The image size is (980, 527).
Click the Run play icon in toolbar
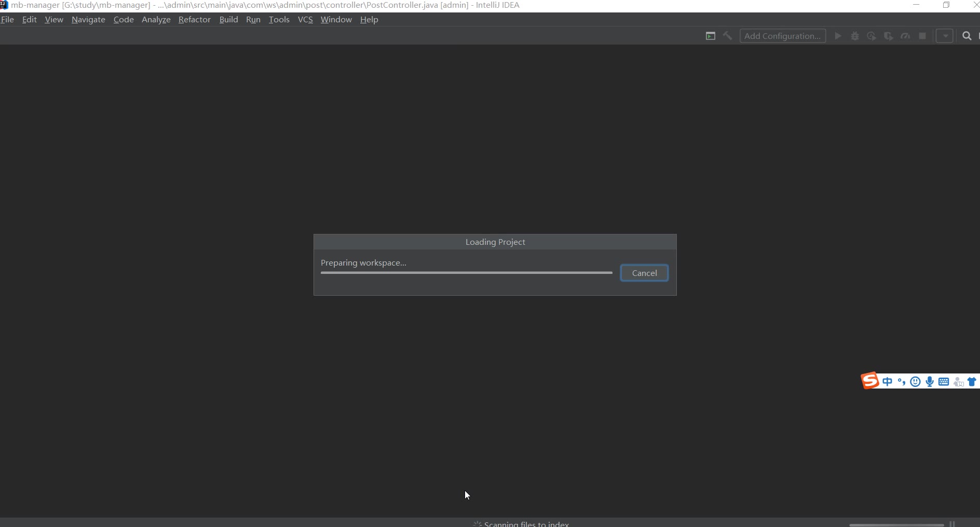pos(838,36)
